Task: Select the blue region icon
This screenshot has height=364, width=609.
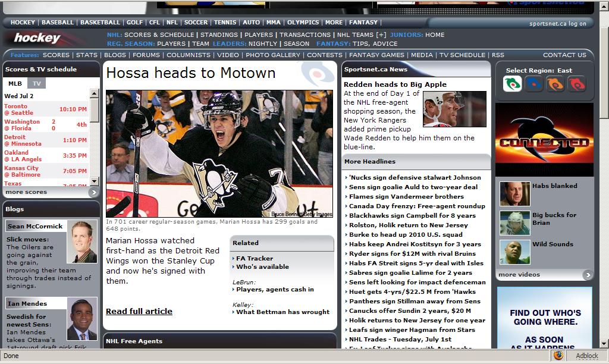Action: pos(533,83)
